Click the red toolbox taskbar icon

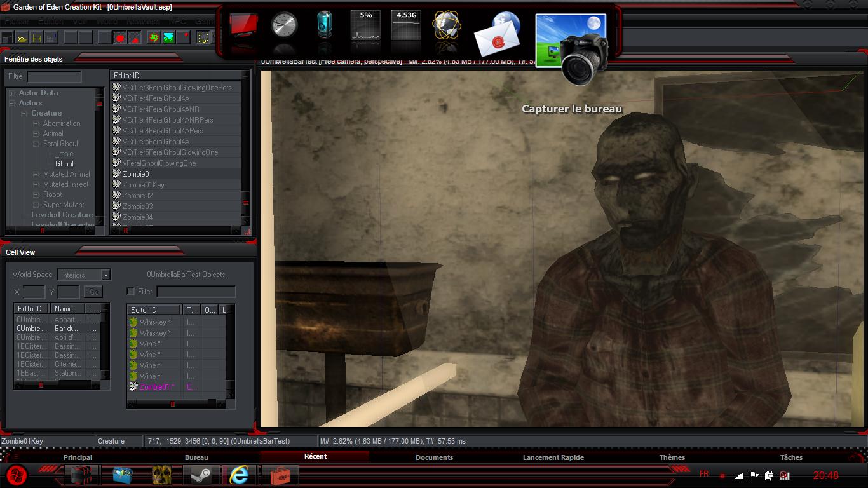(280, 475)
